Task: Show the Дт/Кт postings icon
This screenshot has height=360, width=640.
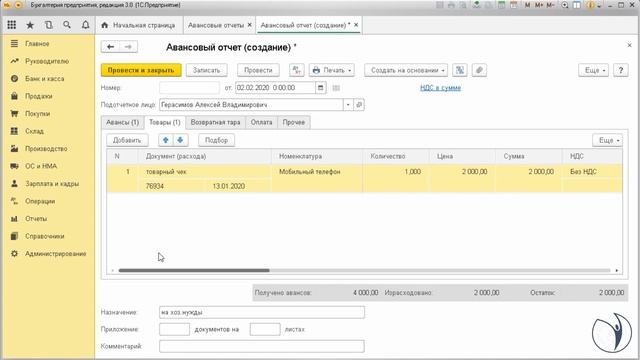Action: point(297,70)
